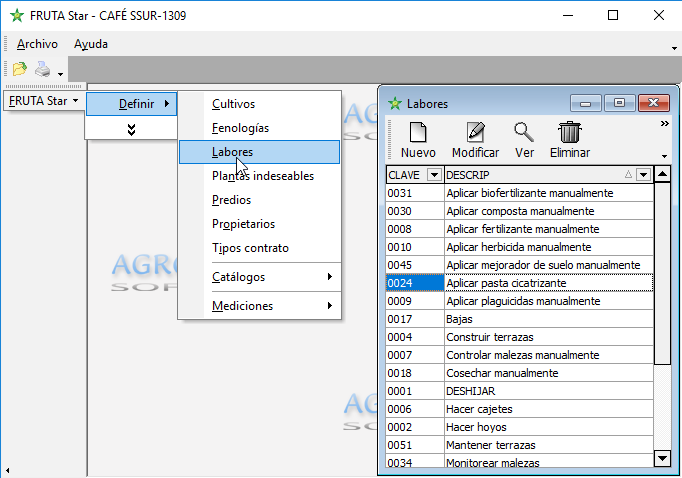Open Labores toolbar options dropdown arrow

pyautogui.click(x=664, y=156)
